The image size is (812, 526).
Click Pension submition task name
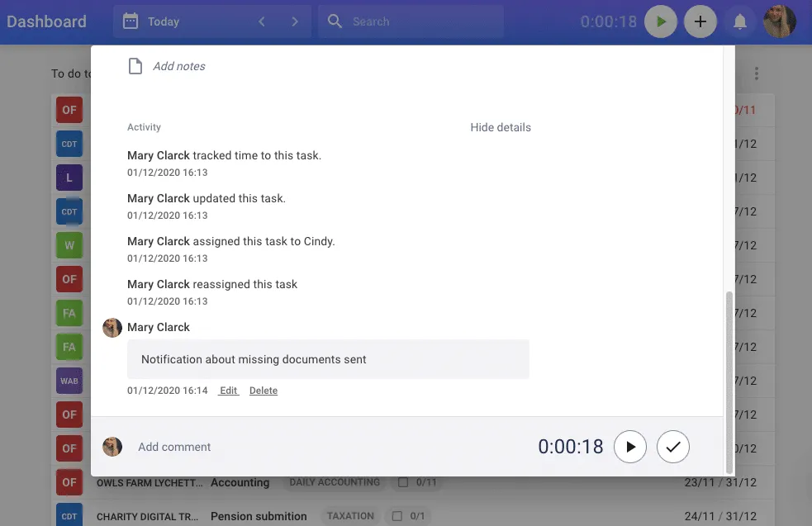(259, 516)
